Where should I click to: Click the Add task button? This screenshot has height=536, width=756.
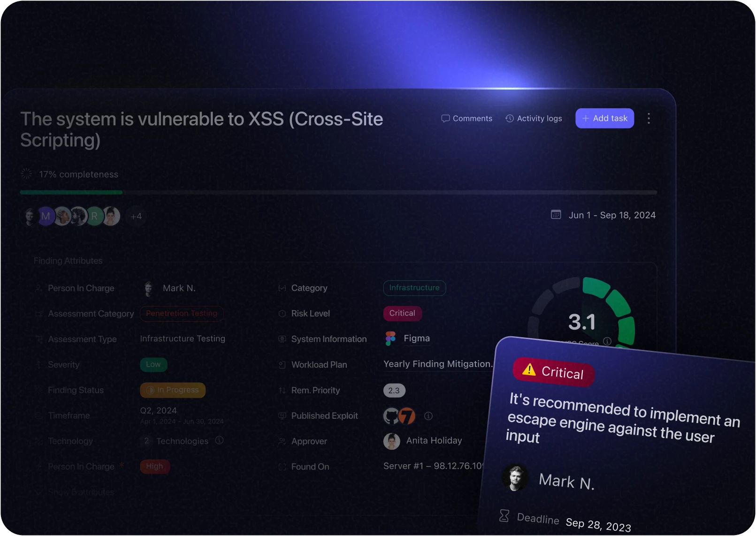(x=604, y=118)
